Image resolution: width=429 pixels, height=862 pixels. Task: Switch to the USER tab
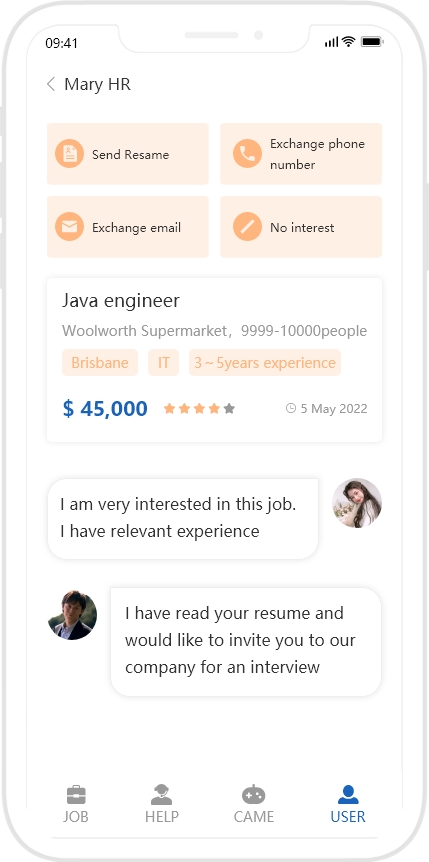click(x=348, y=804)
